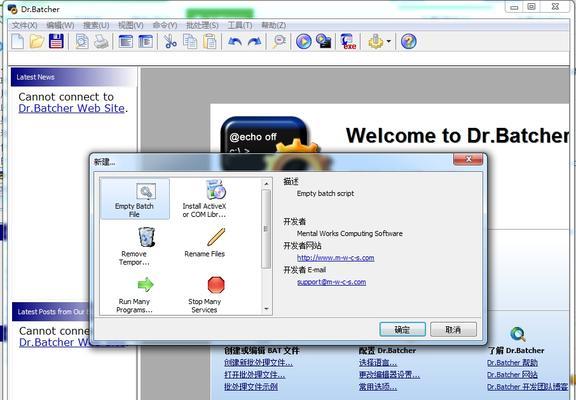The width and height of the screenshot is (576, 400).
Task: Select the Empty Batch File template
Action: 134,199
